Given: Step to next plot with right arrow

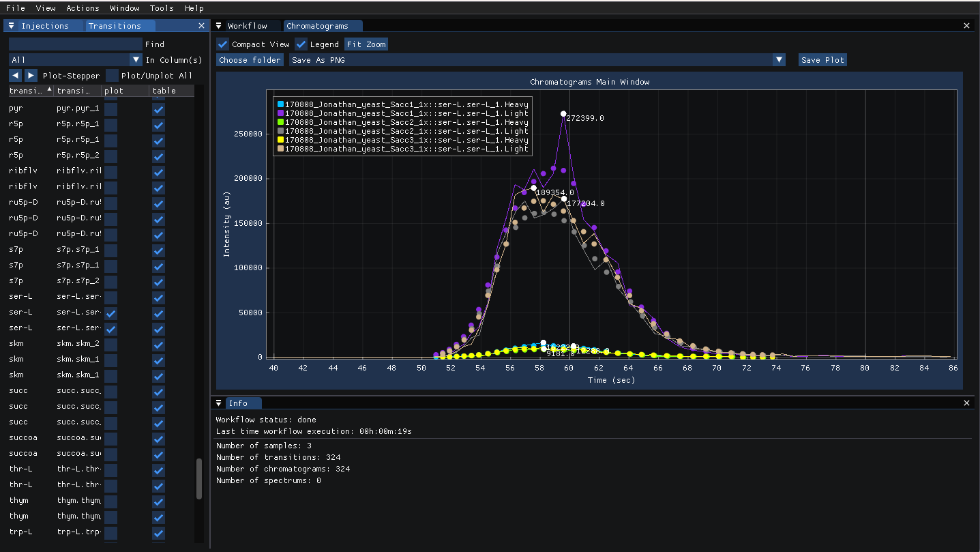Looking at the screenshot, I should [x=31, y=76].
